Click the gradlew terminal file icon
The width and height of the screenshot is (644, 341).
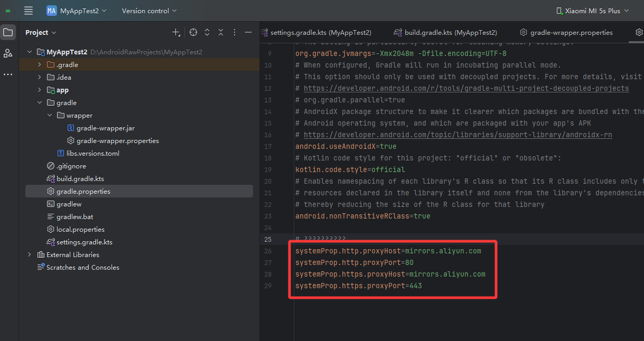tap(51, 204)
